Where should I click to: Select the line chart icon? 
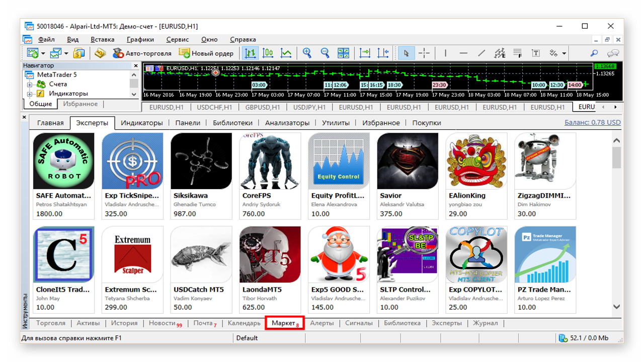coord(286,53)
